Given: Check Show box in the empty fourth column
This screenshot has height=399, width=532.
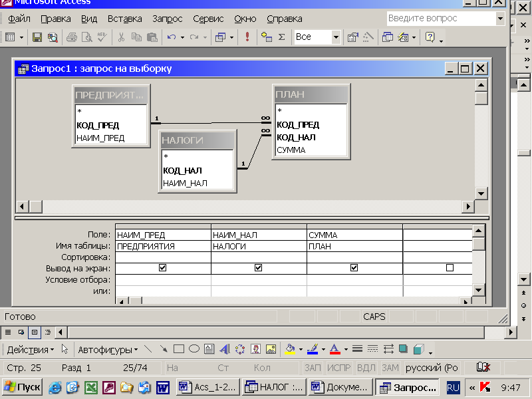Looking at the screenshot, I should tap(450, 268).
